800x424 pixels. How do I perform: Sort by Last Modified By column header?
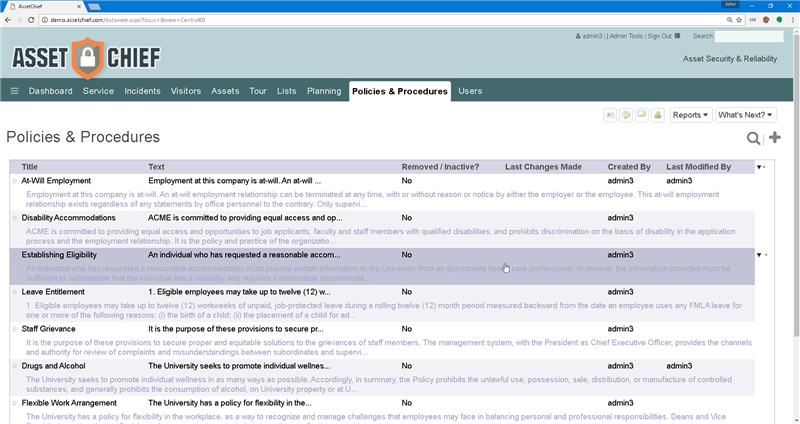(698, 167)
